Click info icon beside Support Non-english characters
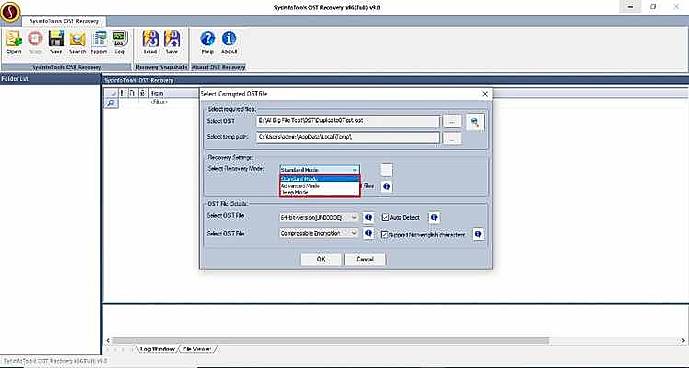Viewport: 689px width, 368px height. (478, 234)
